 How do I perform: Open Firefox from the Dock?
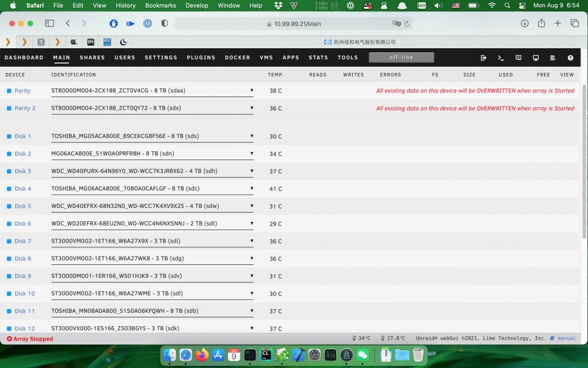(x=202, y=354)
